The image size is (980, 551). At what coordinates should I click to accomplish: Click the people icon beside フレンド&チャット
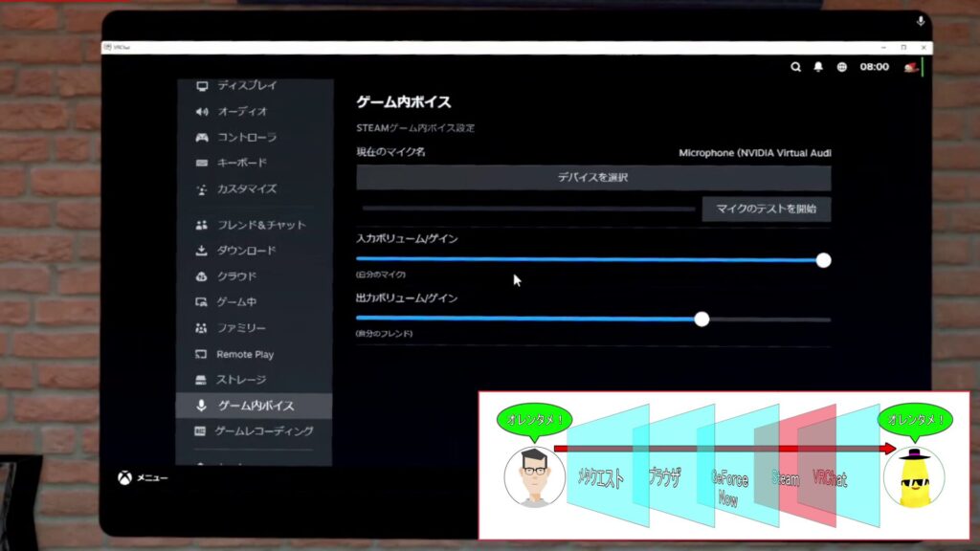click(x=201, y=225)
